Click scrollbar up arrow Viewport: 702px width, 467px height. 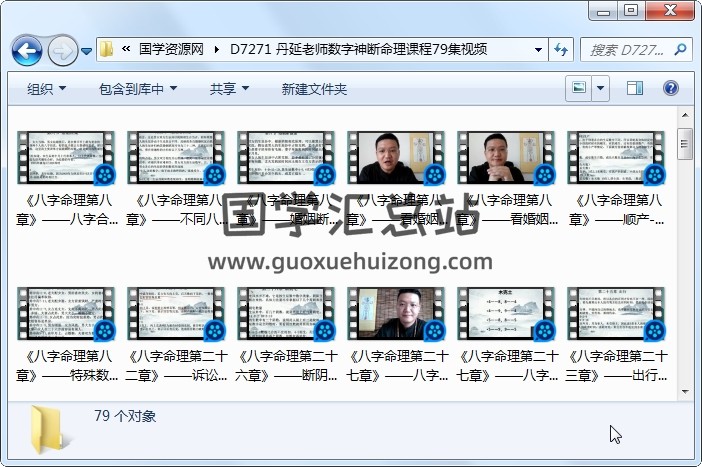click(x=685, y=115)
